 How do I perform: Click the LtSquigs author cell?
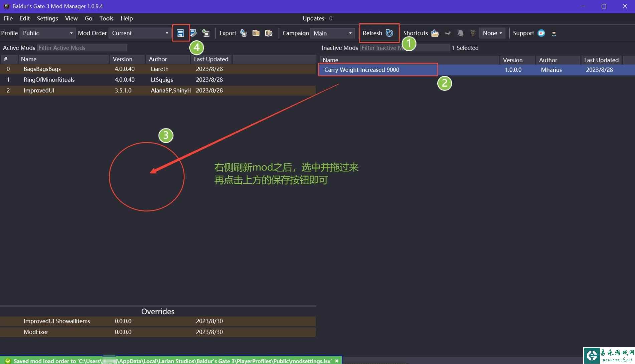(162, 79)
